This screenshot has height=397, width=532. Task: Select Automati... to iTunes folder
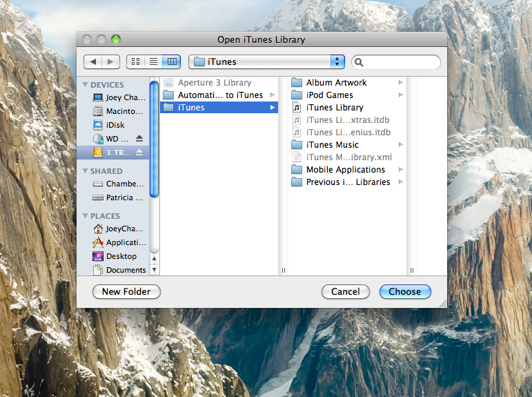(x=219, y=95)
